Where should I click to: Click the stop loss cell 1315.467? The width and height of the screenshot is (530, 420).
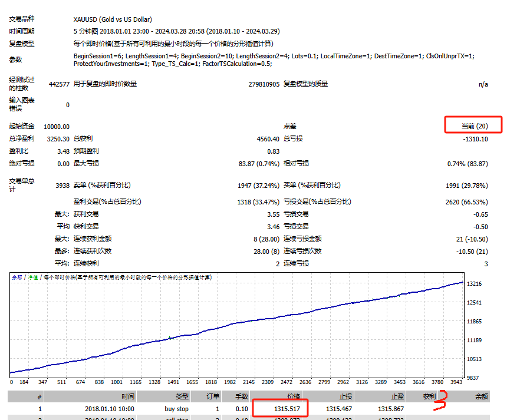coord(338,409)
